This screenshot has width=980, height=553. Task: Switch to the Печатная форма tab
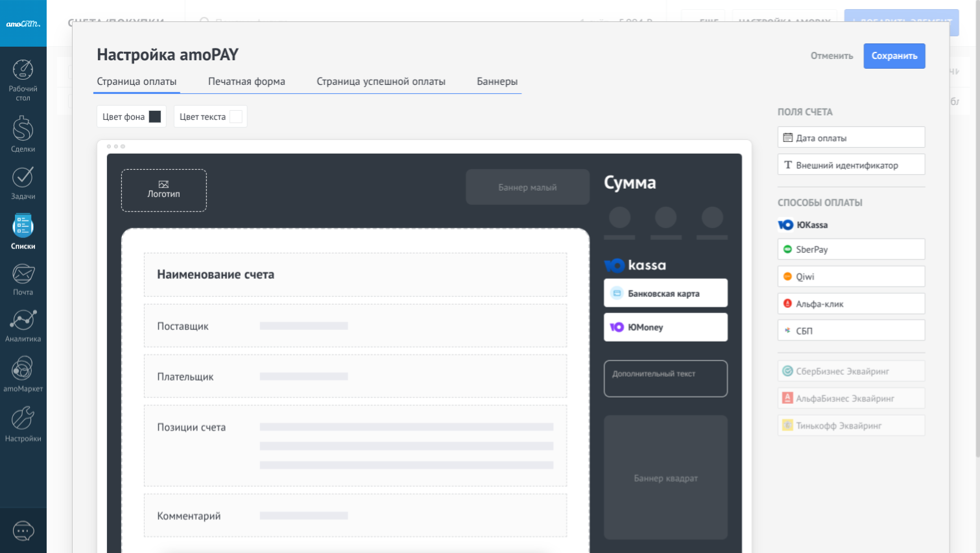246,82
